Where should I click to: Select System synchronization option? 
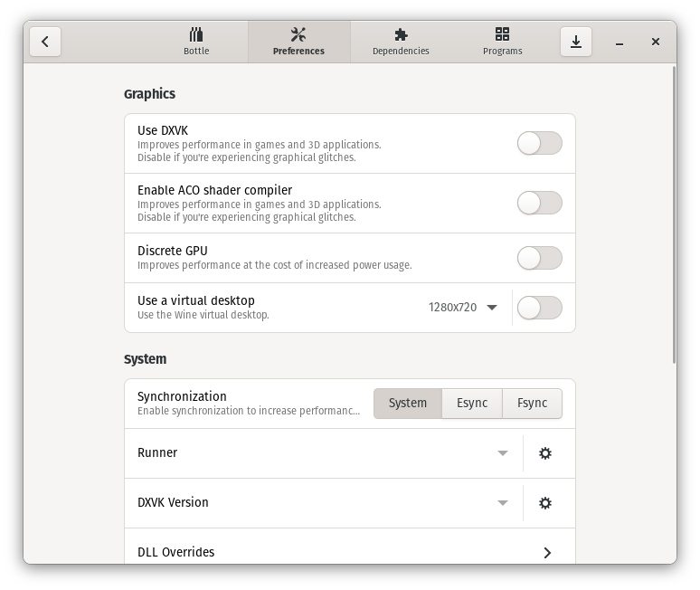pos(408,404)
